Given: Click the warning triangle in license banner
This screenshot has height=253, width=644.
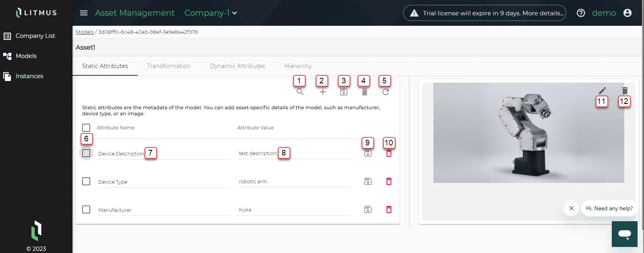Looking at the screenshot, I should pos(414,13).
